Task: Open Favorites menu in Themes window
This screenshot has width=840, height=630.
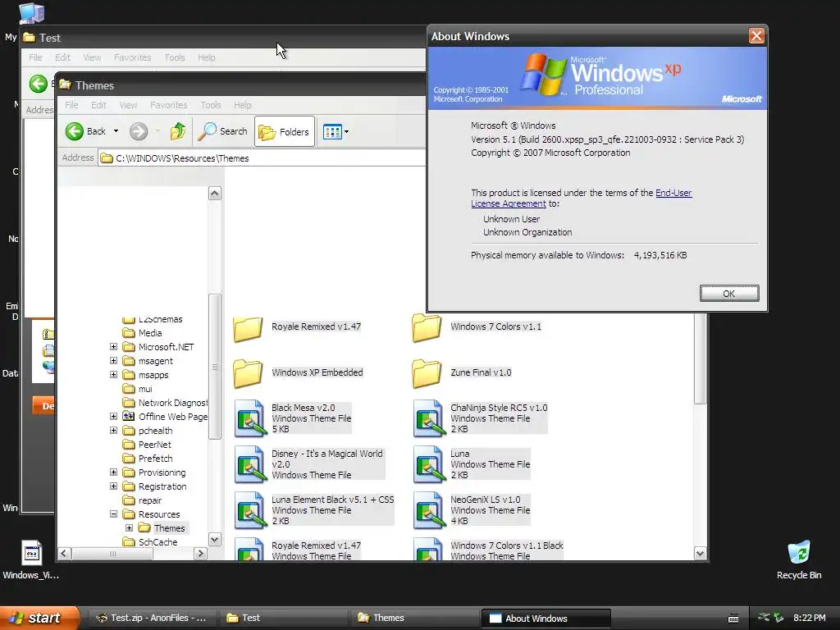Action: coord(169,105)
